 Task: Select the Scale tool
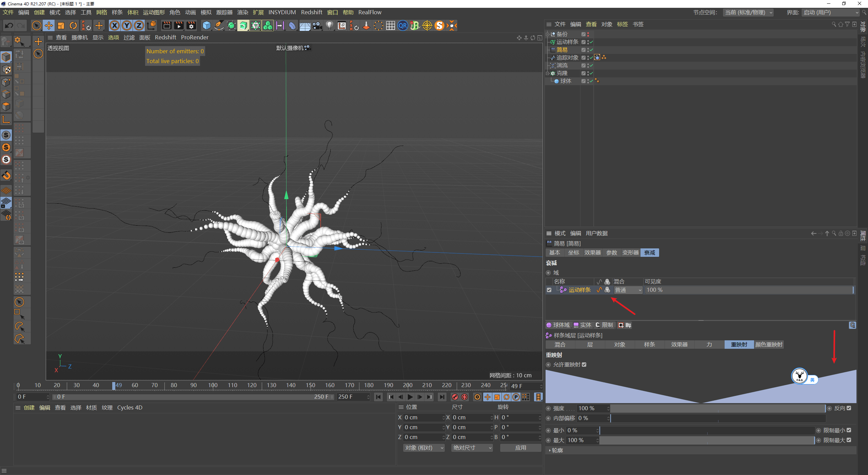click(61, 25)
